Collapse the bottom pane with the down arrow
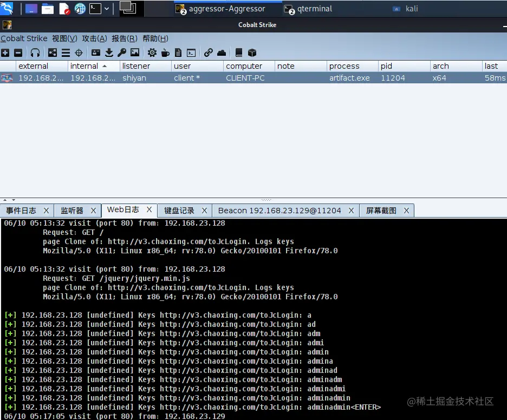Screen dimensions: 507x420 pos(13,200)
